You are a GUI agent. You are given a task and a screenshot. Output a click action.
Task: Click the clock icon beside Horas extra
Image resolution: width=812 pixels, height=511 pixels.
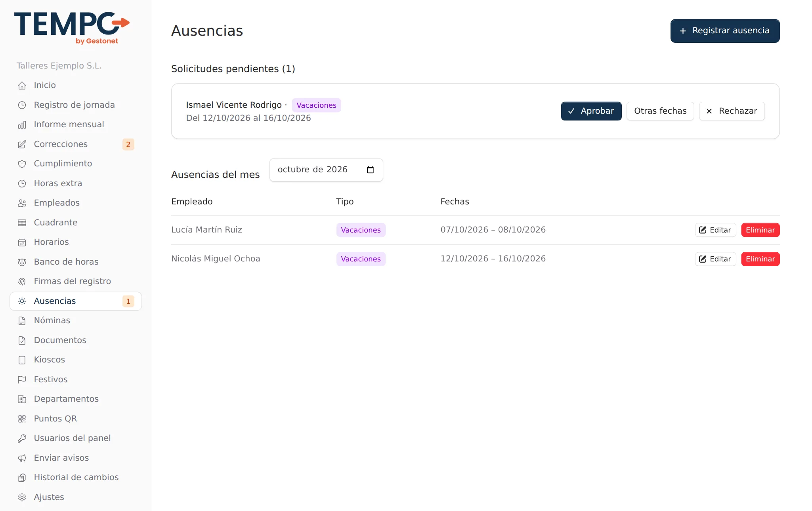click(22, 183)
